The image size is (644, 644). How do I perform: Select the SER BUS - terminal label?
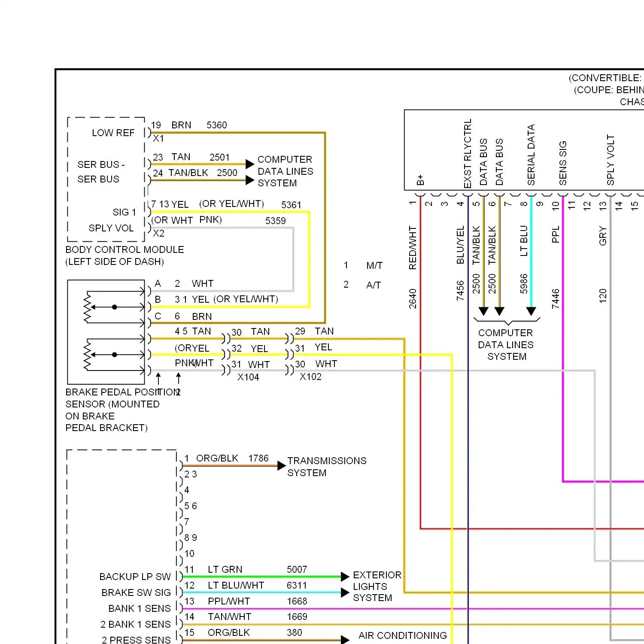click(x=101, y=165)
